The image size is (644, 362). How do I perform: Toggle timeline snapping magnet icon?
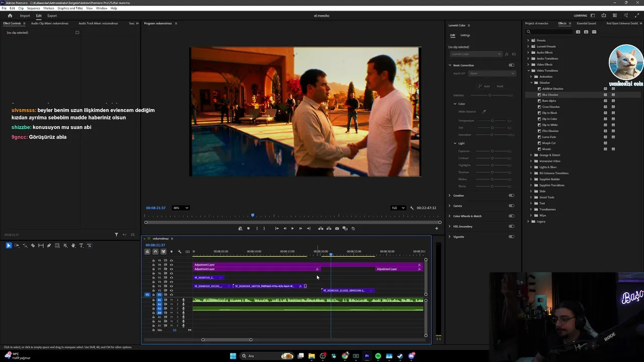[x=155, y=251]
